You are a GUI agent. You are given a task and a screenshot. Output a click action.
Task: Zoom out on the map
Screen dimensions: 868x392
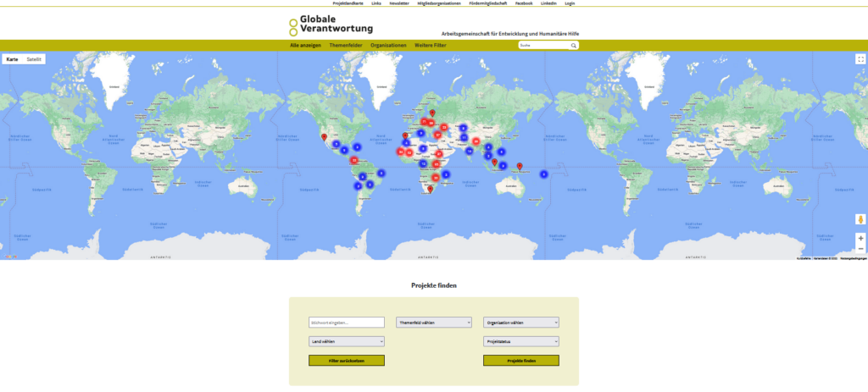click(x=860, y=249)
